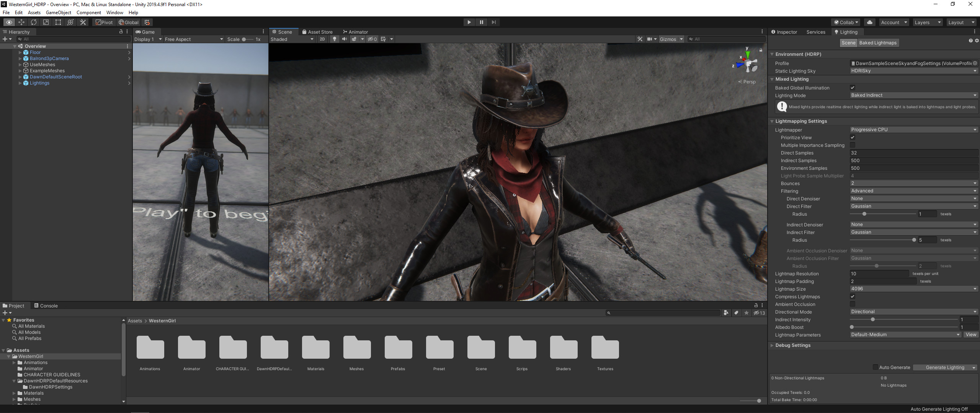The height and width of the screenshot is (413, 980).
Task: Switch to Animator tab
Action: (355, 32)
